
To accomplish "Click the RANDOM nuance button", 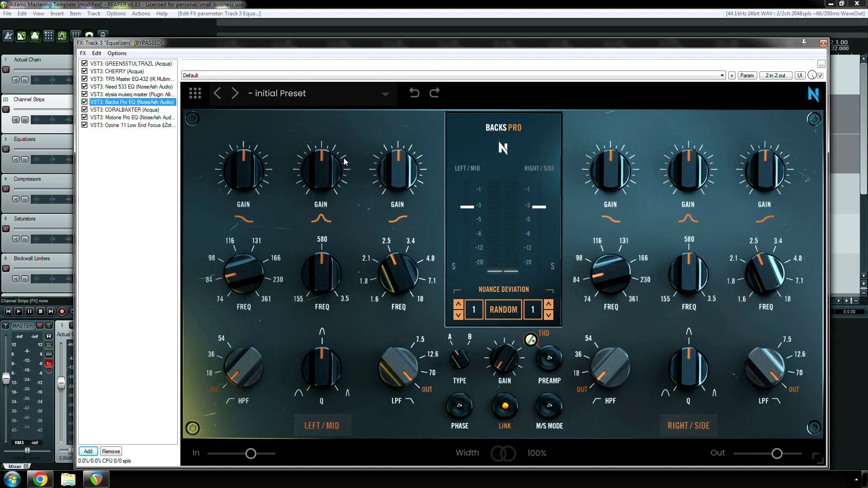I will 503,310.
